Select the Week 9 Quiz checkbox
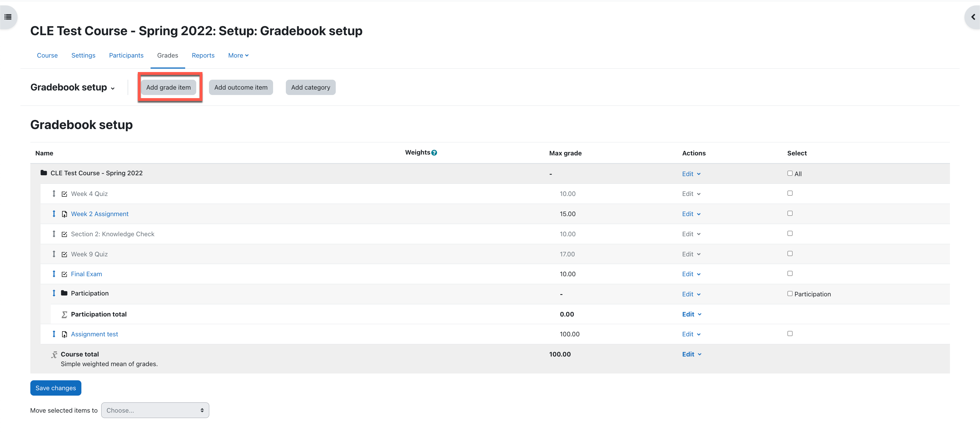This screenshot has width=980, height=439. [790, 254]
